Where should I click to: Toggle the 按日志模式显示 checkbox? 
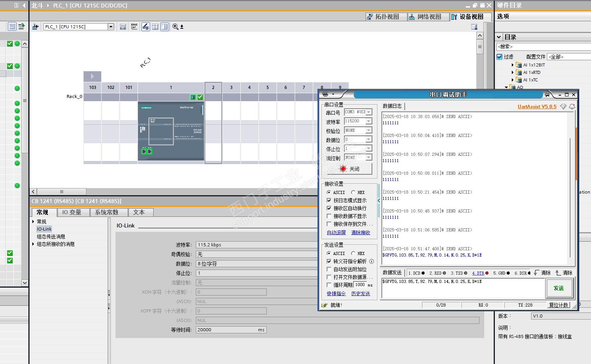click(x=329, y=200)
